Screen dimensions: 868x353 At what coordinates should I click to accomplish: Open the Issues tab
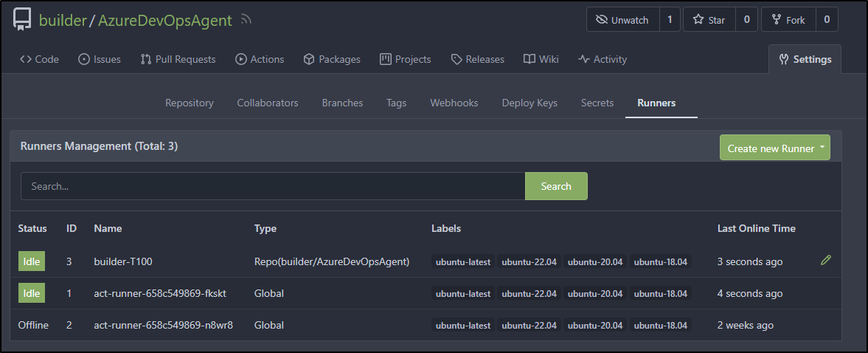(x=100, y=59)
